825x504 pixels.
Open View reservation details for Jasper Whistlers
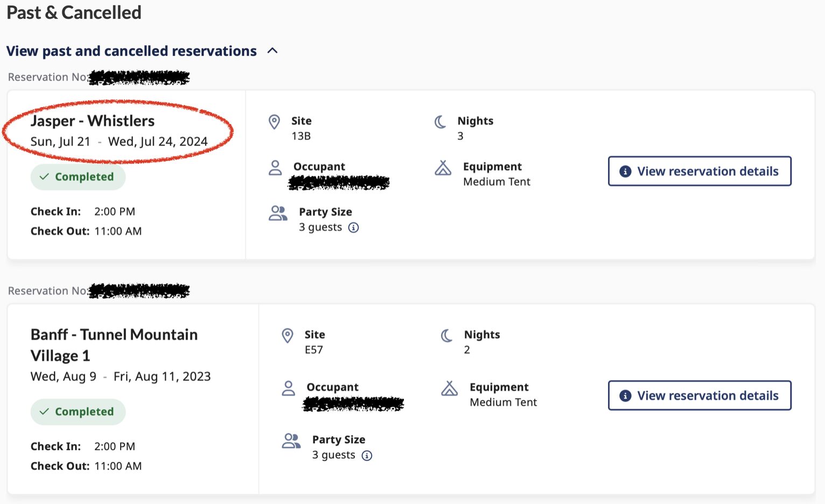pos(700,171)
